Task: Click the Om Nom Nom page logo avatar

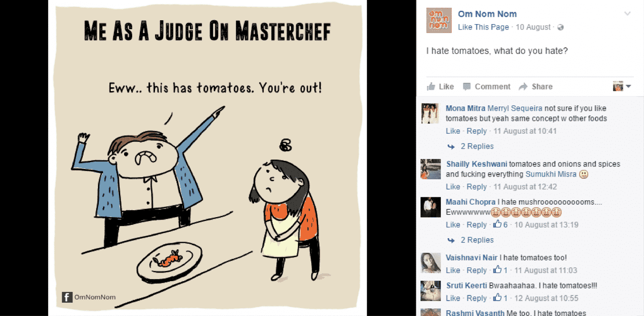Action: tap(439, 20)
